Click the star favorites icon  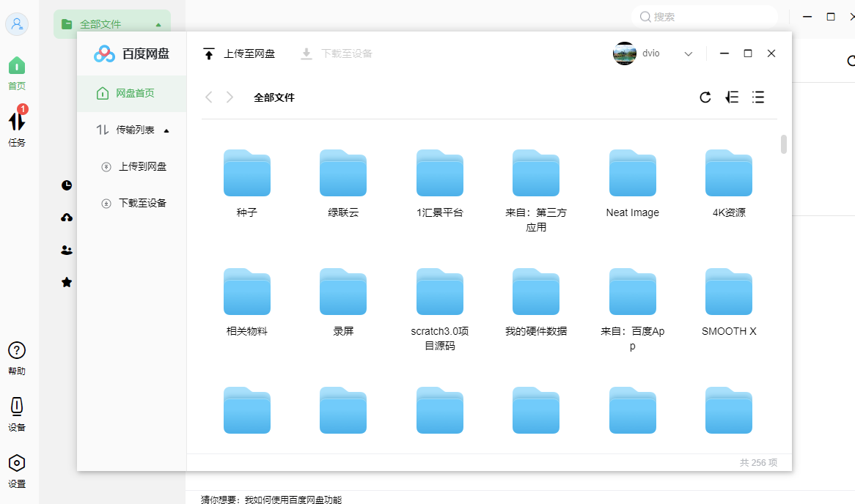tap(67, 282)
